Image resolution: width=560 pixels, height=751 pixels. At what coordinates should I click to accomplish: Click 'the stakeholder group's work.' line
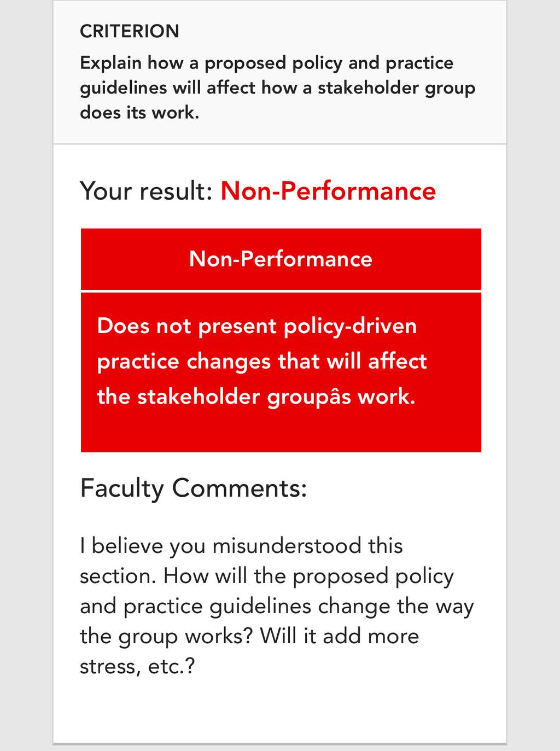click(256, 397)
